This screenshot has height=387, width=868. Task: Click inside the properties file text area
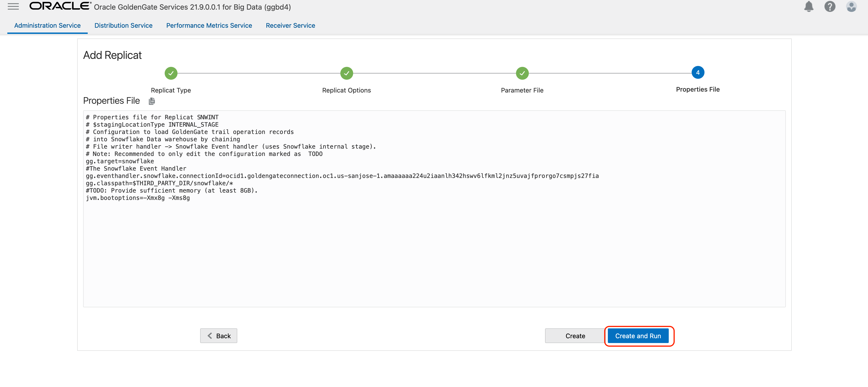tap(431, 236)
